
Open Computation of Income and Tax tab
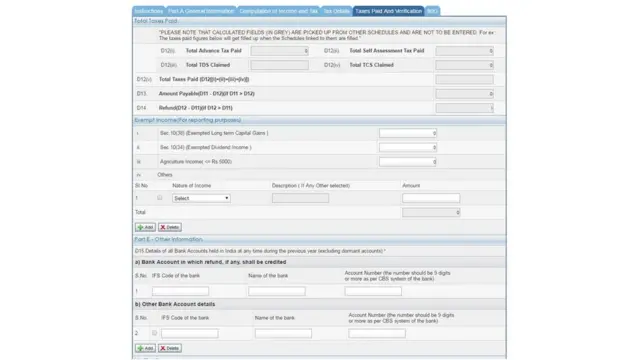point(278,11)
